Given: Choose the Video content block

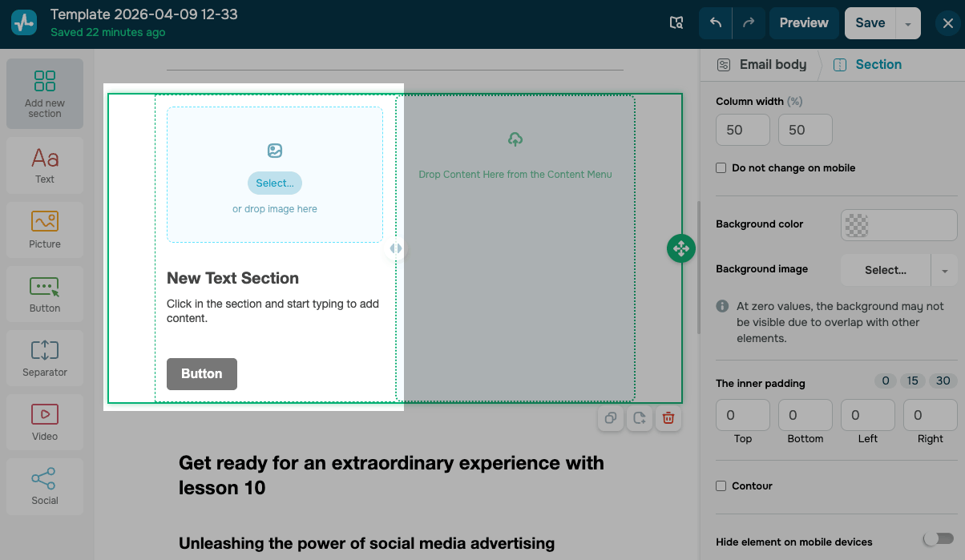Looking at the screenshot, I should tap(45, 421).
